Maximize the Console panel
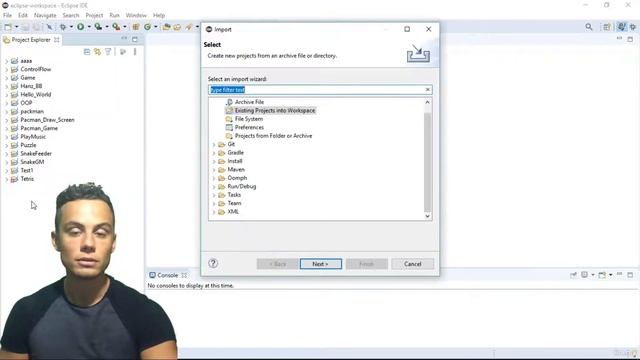The image size is (640, 360). click(x=630, y=275)
